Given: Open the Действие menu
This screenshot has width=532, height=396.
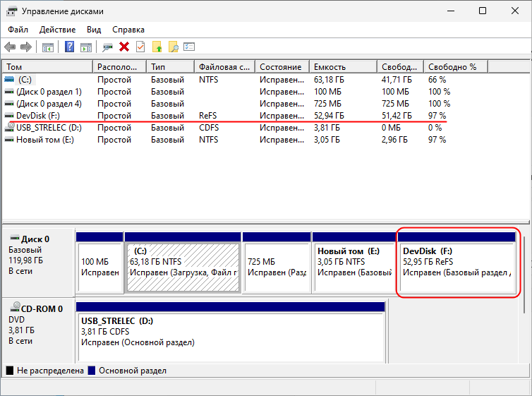Looking at the screenshot, I should coord(58,30).
